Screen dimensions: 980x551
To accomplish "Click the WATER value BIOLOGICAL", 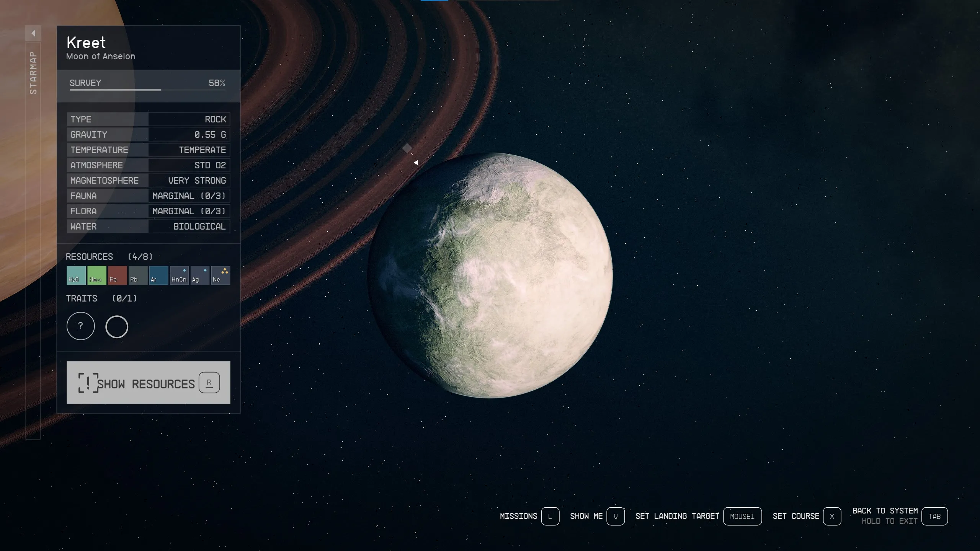I will coord(199,227).
